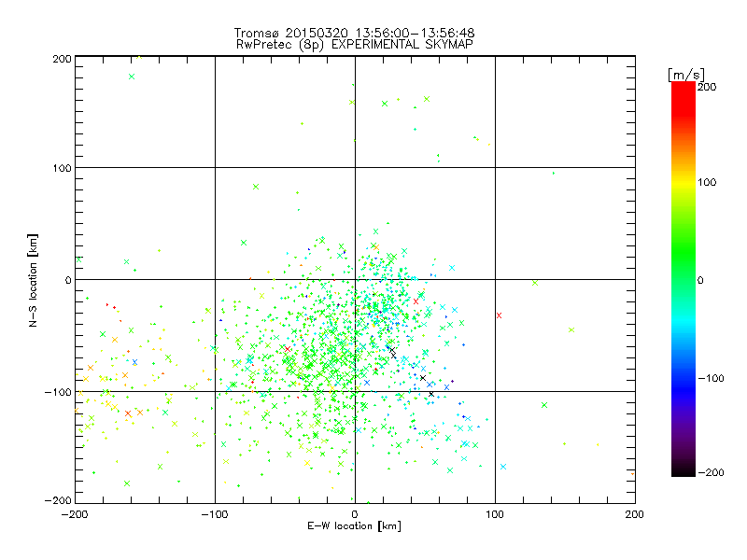Screen dimensions: 747x560
Task: Click the y-axis '200' tick label
Action: click(x=62, y=59)
